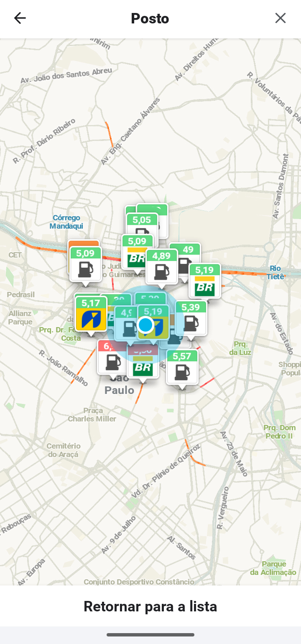
Task: Tap the Cemitério do Araçá label
Action: pos(64,450)
